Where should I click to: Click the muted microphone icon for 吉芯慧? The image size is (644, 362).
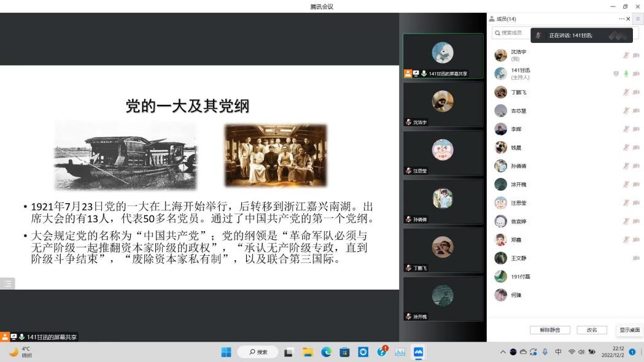tap(626, 110)
